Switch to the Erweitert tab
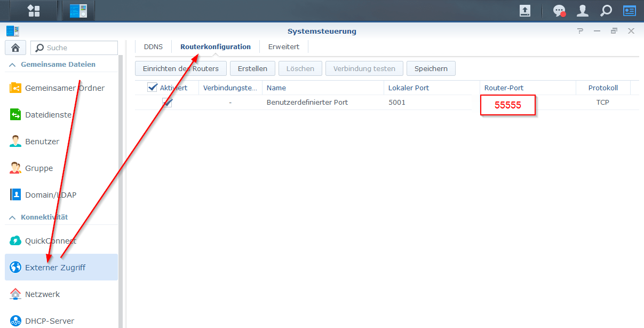Image resolution: width=644 pixels, height=328 pixels. click(283, 47)
